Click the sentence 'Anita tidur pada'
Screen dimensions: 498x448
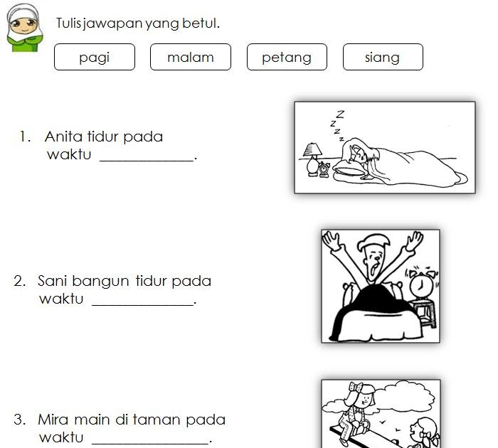(x=104, y=137)
